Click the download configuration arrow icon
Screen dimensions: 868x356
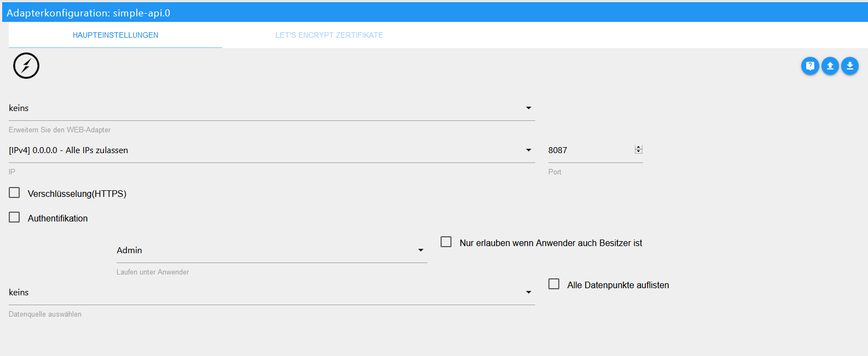click(849, 66)
